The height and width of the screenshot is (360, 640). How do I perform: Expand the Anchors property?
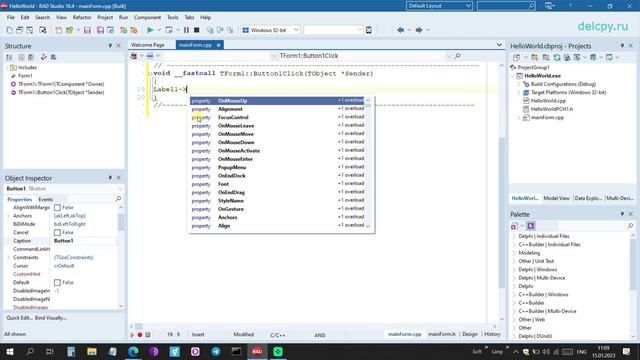9,216
